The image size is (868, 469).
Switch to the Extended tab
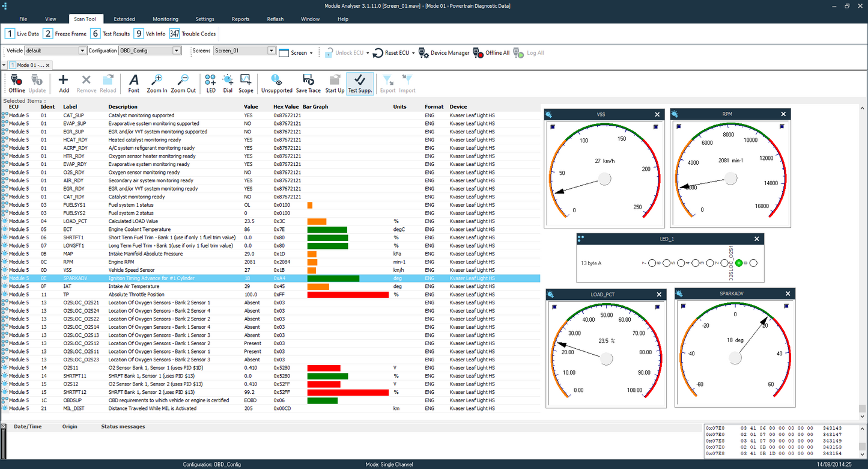[124, 19]
